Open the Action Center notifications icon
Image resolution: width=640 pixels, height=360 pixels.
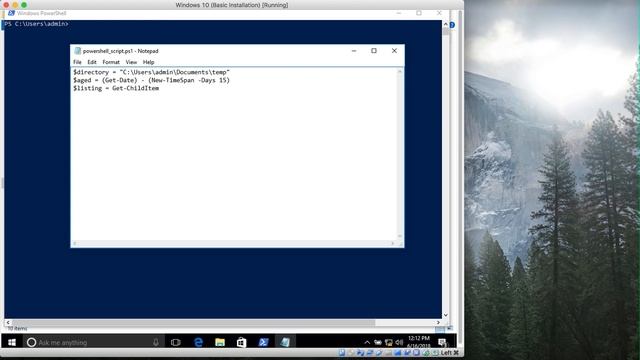(442, 342)
